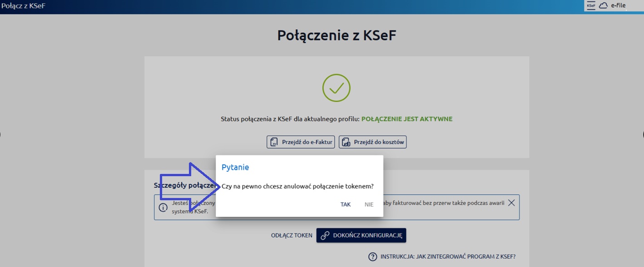
Task: Click the e-file label in the top bar
Action: [618, 5]
